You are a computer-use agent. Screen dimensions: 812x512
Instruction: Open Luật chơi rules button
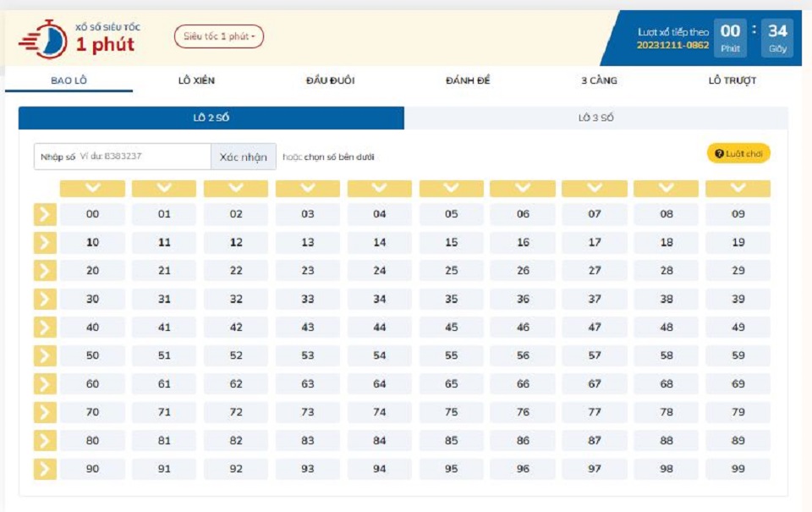(x=738, y=153)
